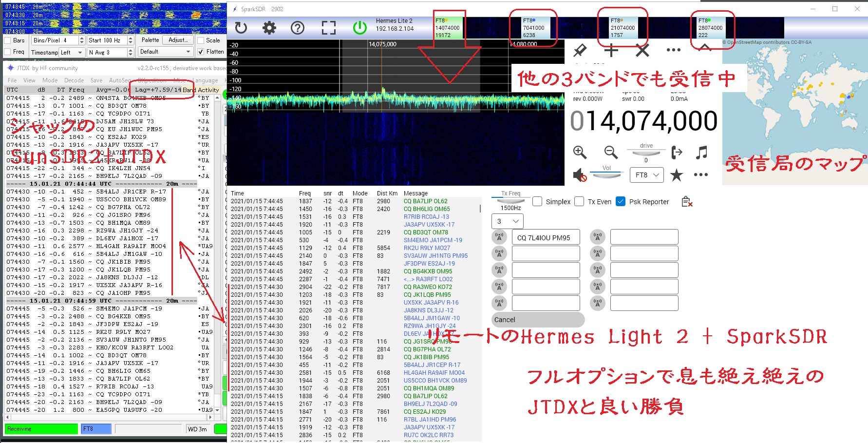This screenshot has height=443, width=868.
Task: Click the music note audio icon
Action: pyautogui.click(x=701, y=153)
